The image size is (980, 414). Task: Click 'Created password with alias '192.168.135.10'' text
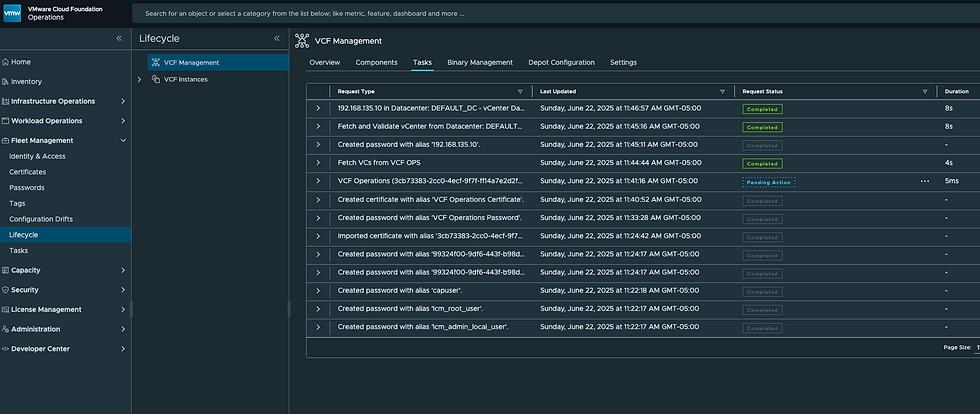409,144
